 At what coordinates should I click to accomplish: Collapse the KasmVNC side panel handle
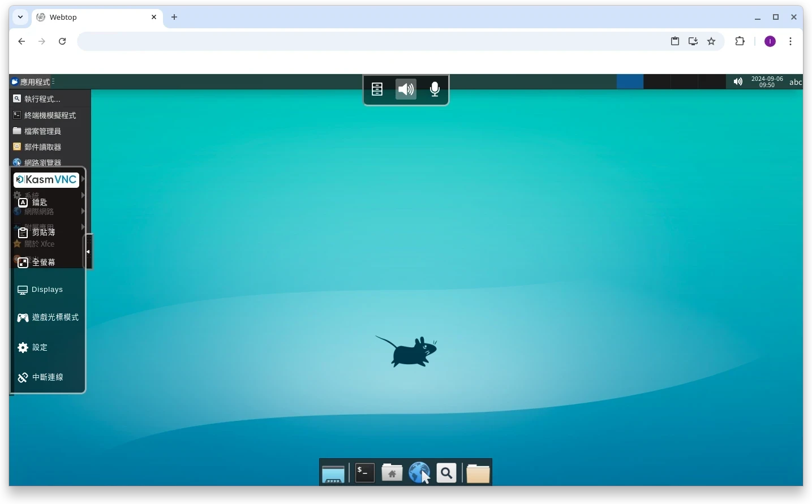coord(88,252)
